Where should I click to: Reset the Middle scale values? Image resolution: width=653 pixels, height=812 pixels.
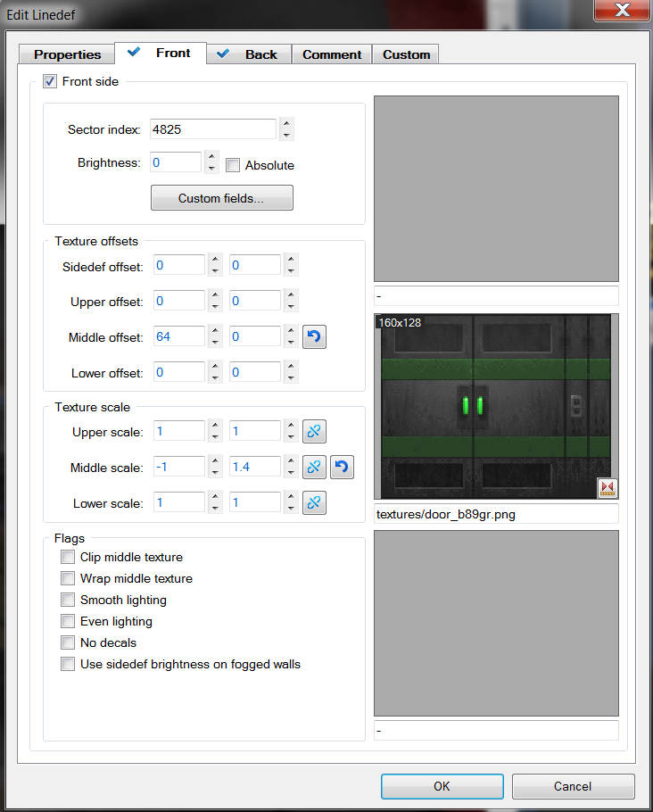click(x=341, y=468)
